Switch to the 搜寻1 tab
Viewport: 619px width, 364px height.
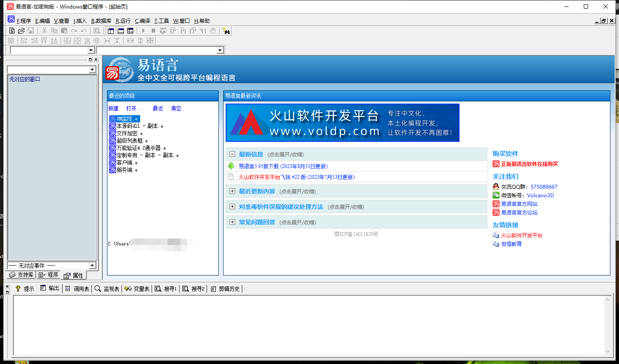pos(166,289)
